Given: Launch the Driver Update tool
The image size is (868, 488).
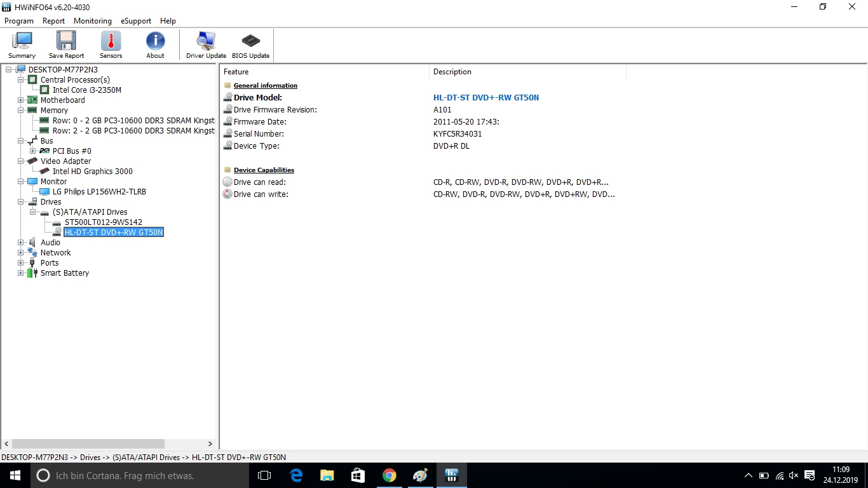Looking at the screenshot, I should point(206,44).
